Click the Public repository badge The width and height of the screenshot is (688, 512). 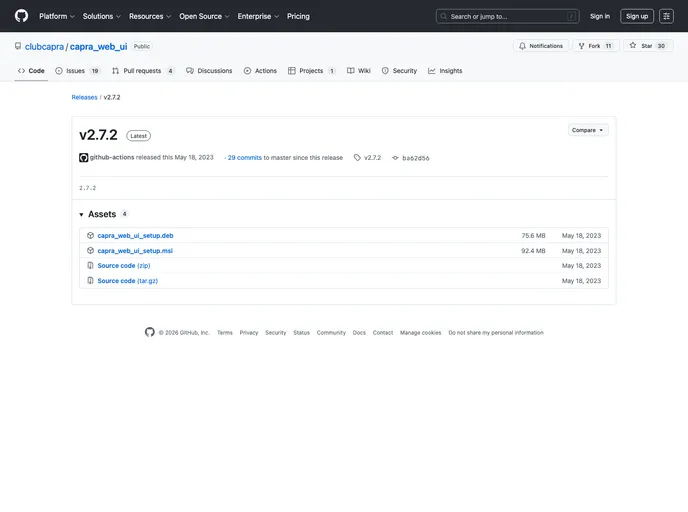click(142, 47)
